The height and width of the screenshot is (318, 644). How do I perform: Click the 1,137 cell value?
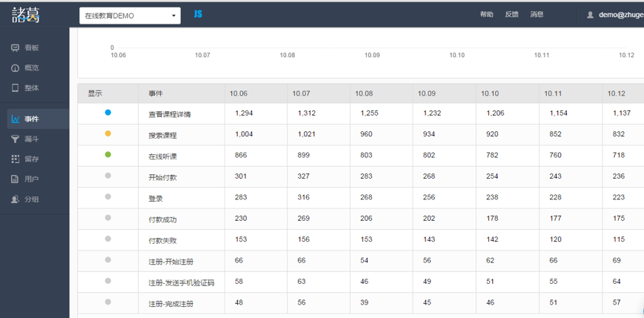622,113
